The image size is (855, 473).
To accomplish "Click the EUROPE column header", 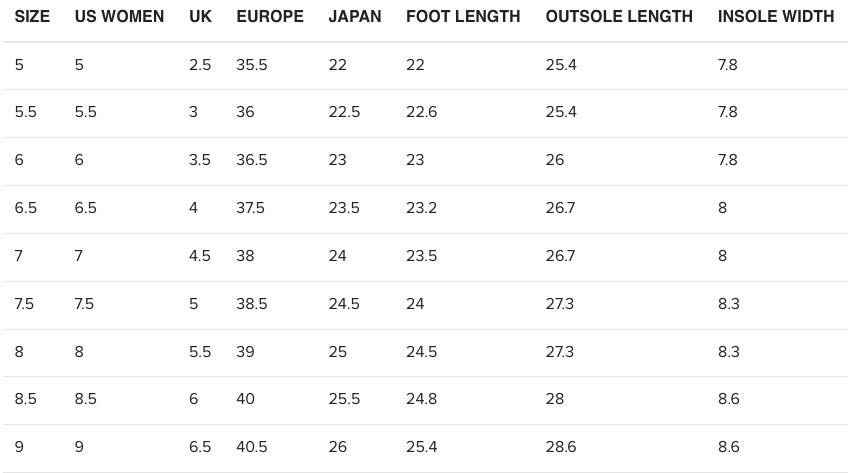I will pyautogui.click(x=270, y=17).
